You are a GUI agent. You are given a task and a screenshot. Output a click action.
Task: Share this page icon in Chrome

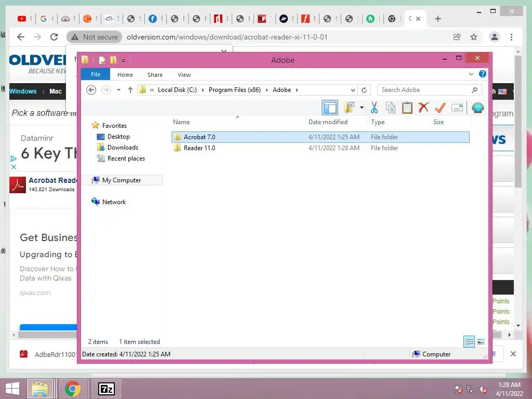tap(457, 37)
